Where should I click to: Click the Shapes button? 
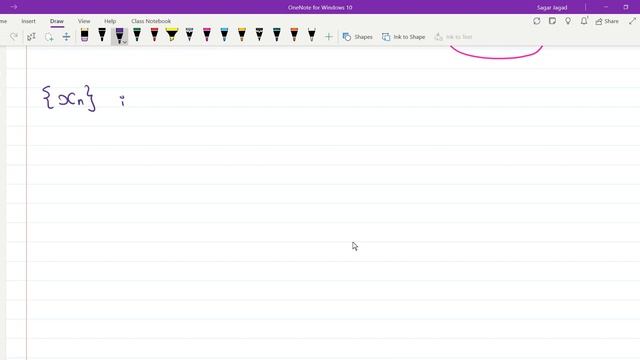[358, 37]
